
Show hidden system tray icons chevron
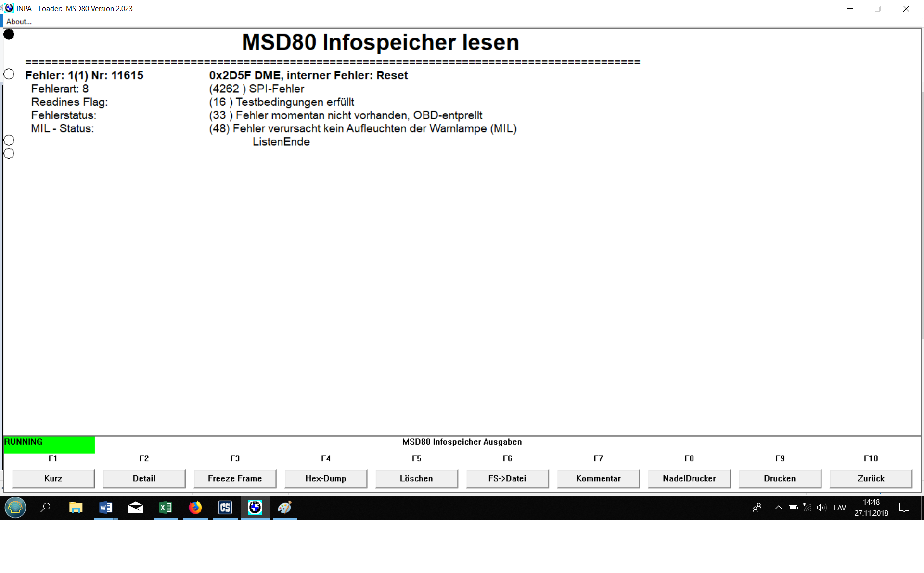pos(778,508)
